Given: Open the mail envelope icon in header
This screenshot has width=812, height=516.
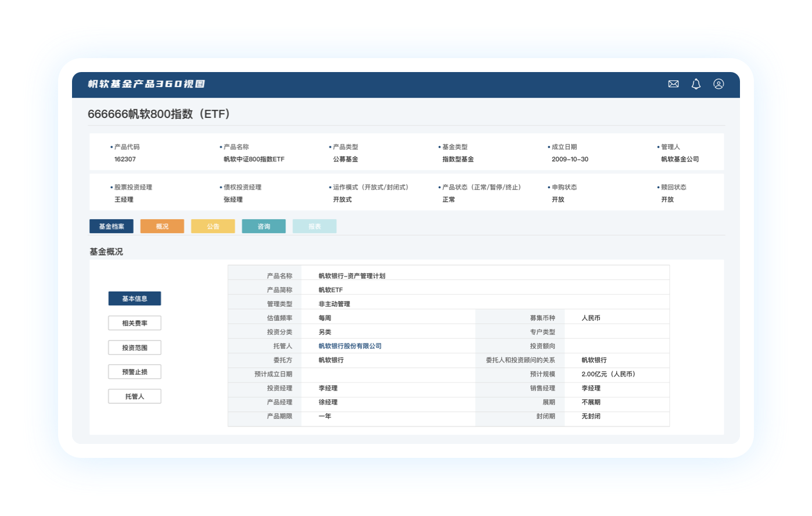Looking at the screenshot, I should coord(673,84).
